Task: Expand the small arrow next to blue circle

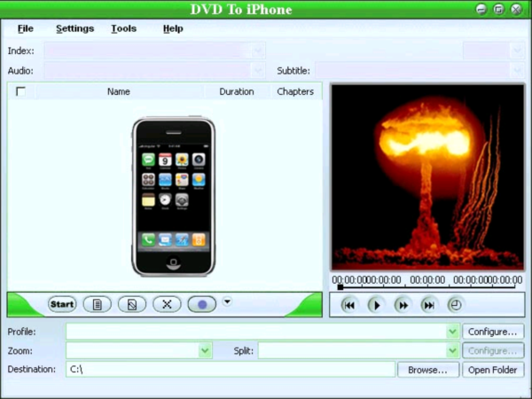Action: pos(227,301)
